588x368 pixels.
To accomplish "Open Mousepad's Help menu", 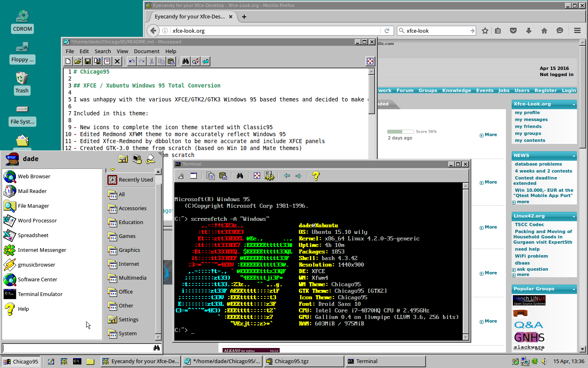I will (x=171, y=51).
